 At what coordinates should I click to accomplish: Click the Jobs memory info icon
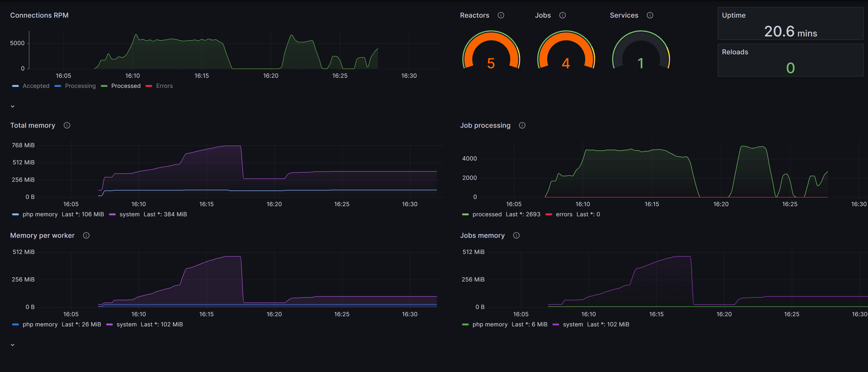pyautogui.click(x=516, y=235)
